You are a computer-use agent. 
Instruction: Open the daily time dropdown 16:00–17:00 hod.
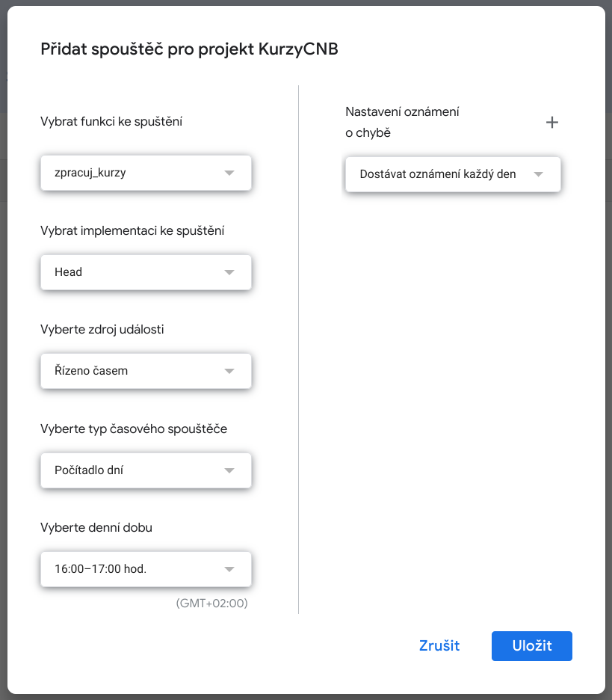pos(135,569)
